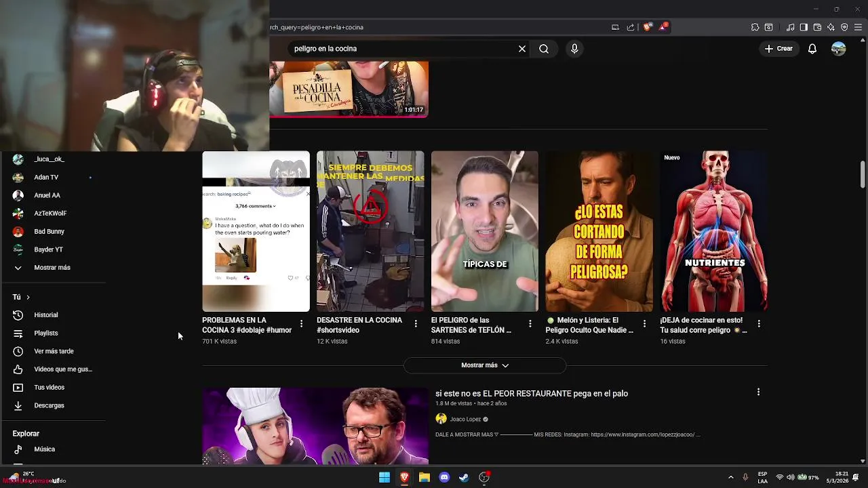Screen dimensions: 868x488
Task: Open the PEOR RESTAURANTE video thumbnail
Action: (x=315, y=426)
